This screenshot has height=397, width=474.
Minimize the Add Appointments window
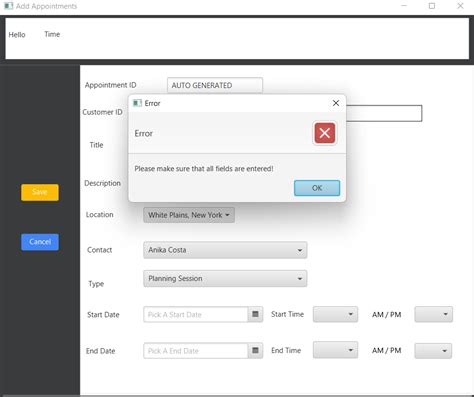(404, 6)
